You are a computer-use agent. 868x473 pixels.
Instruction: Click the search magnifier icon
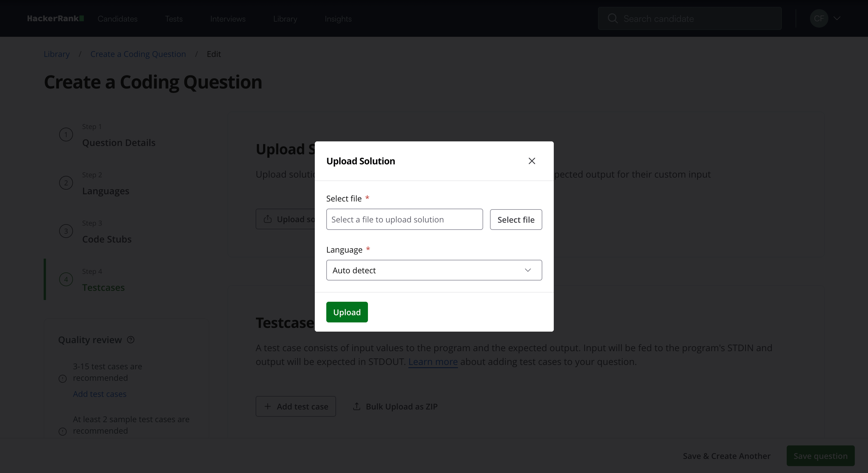(x=613, y=19)
